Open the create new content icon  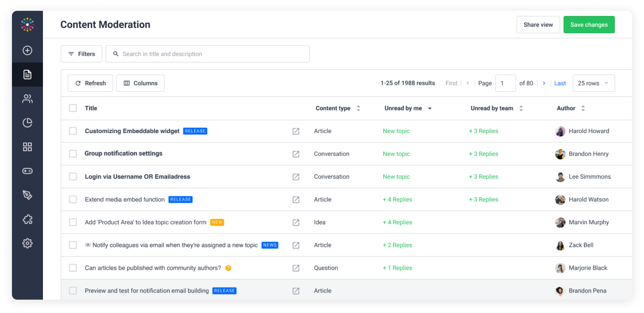click(27, 50)
